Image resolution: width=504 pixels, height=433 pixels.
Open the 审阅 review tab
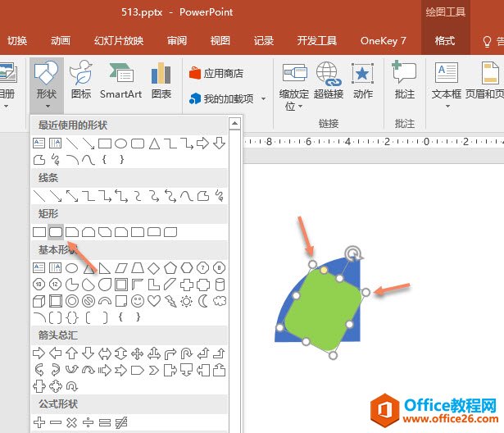click(177, 40)
